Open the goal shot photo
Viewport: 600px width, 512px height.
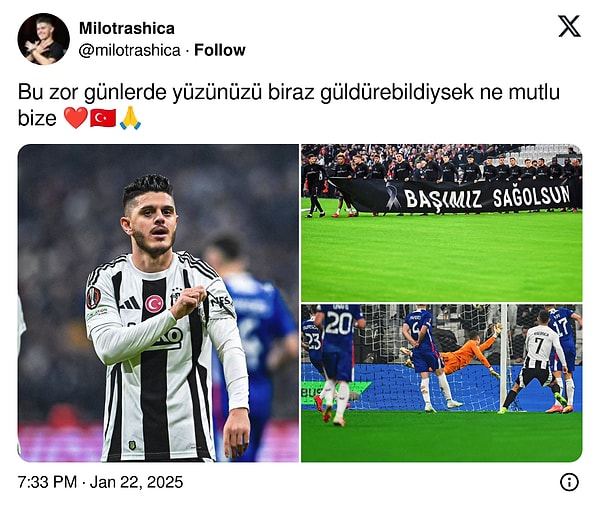pos(442,383)
